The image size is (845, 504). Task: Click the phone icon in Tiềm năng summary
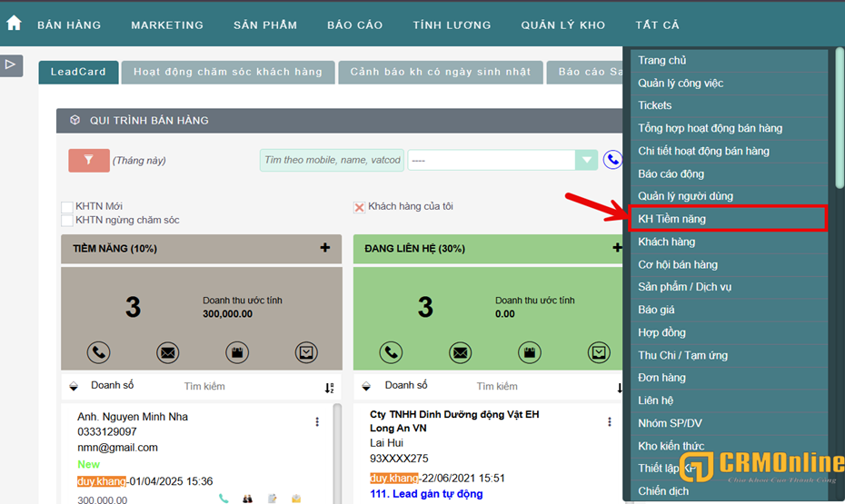[99, 352]
